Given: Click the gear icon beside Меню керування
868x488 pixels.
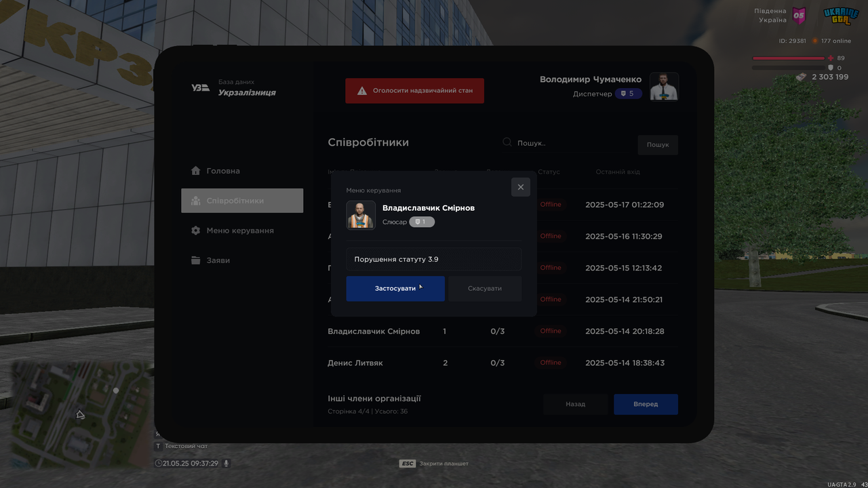Looking at the screenshot, I should [x=196, y=230].
